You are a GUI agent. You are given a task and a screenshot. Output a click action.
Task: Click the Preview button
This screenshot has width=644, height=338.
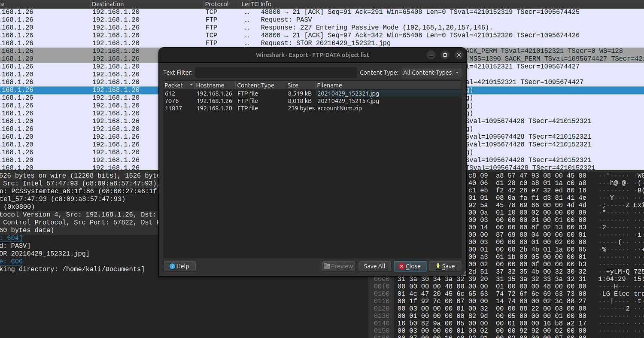click(x=338, y=266)
